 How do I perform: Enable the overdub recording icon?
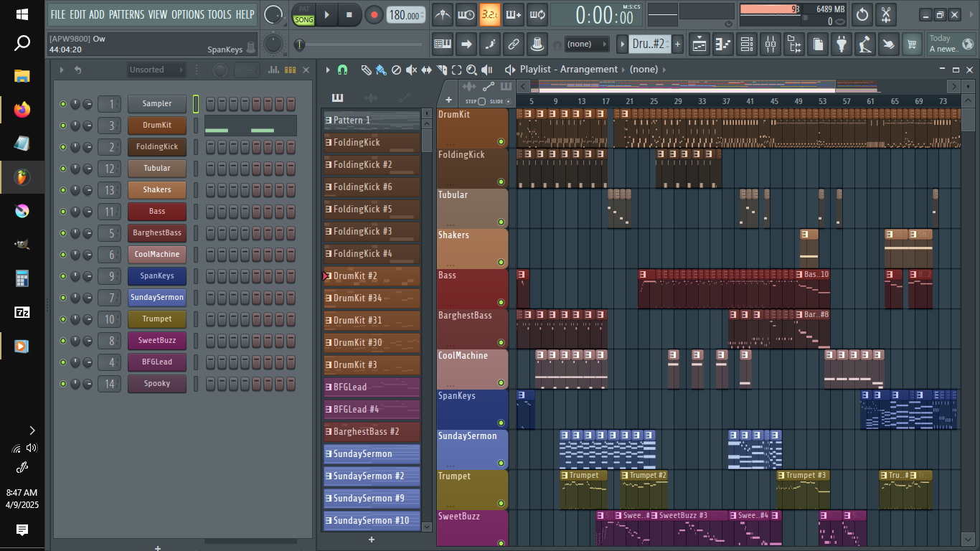click(x=513, y=14)
